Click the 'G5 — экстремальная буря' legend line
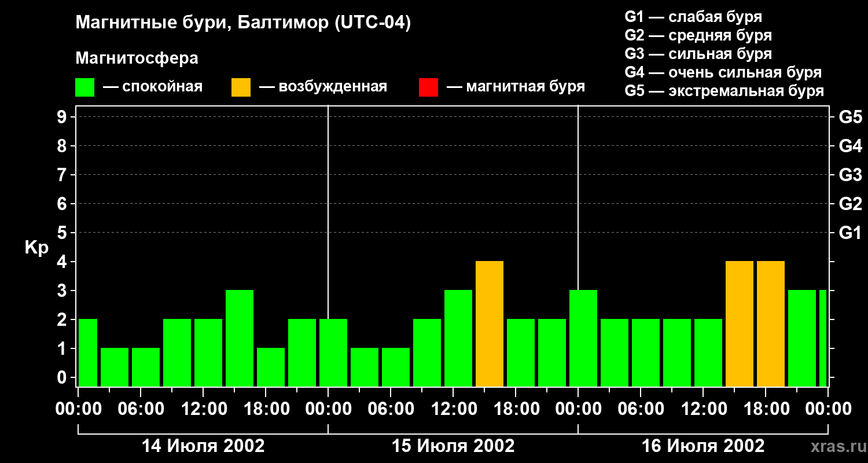 pyautogui.click(x=724, y=91)
